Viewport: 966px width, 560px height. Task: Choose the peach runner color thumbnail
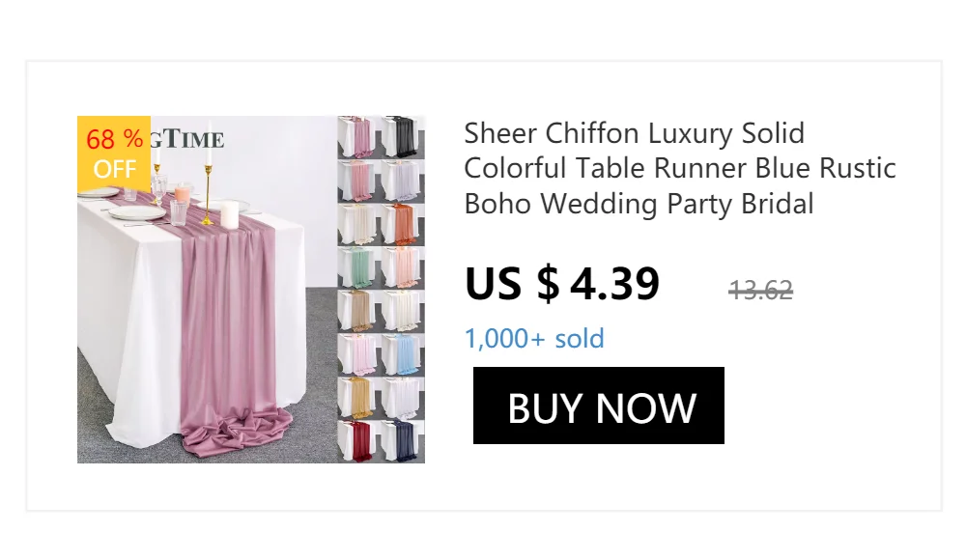(x=403, y=267)
